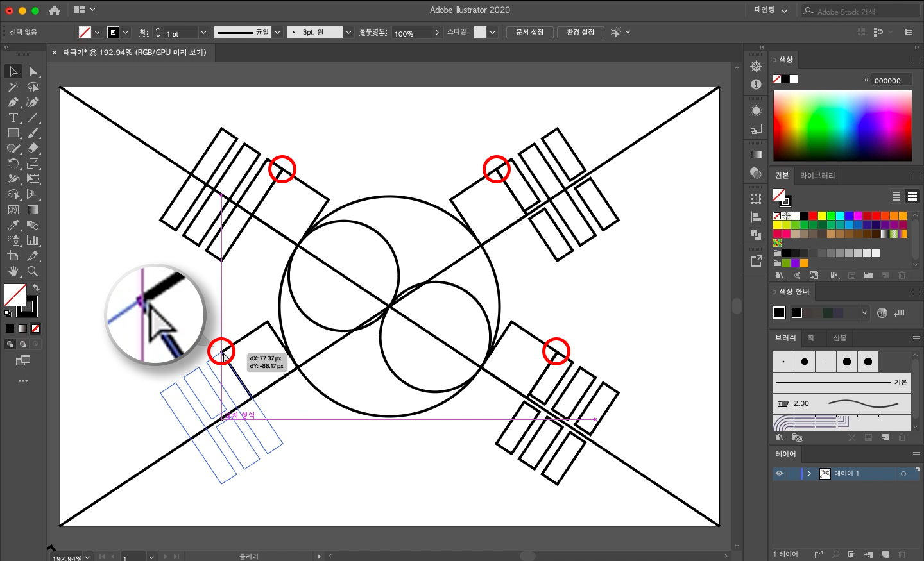924x561 pixels.
Task: Select the Gradient tool in toolbox
Action: (33, 210)
